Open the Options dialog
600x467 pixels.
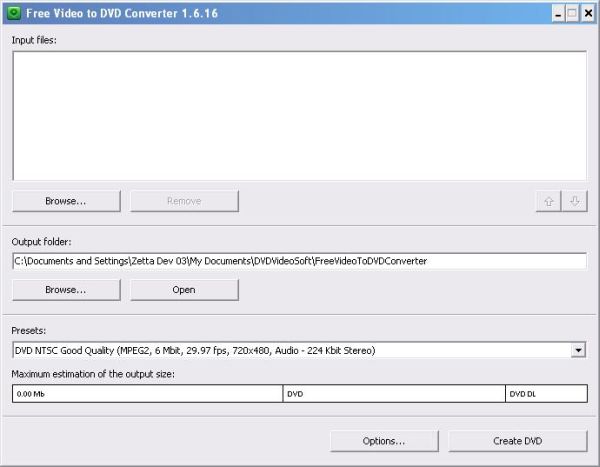tap(384, 441)
